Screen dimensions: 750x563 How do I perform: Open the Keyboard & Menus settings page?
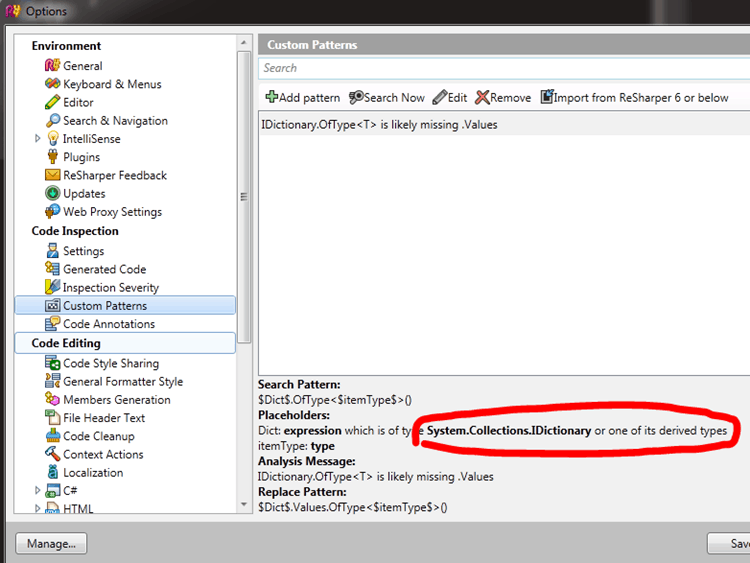pos(111,84)
